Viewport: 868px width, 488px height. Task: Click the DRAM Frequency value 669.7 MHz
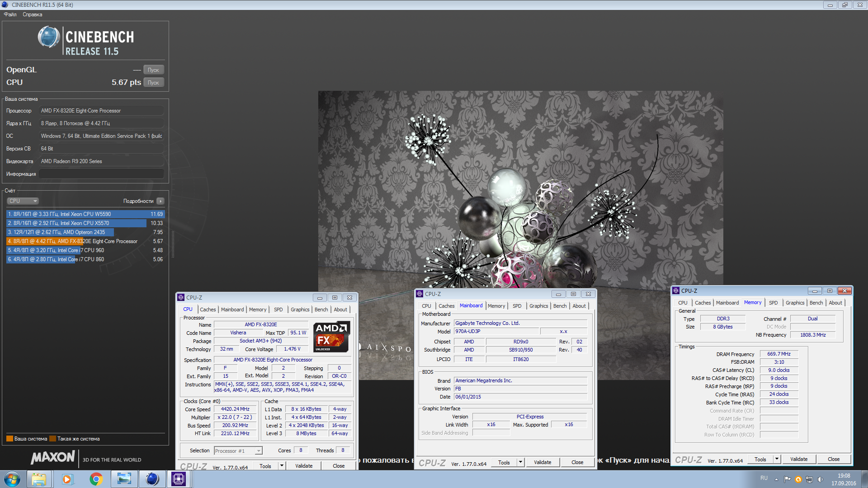click(x=779, y=354)
